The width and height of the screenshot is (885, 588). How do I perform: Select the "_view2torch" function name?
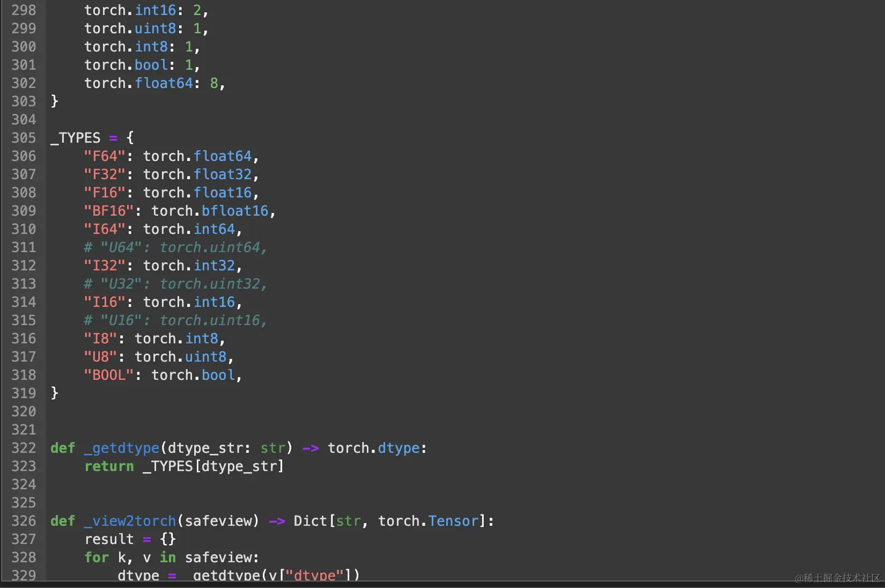[x=130, y=521]
